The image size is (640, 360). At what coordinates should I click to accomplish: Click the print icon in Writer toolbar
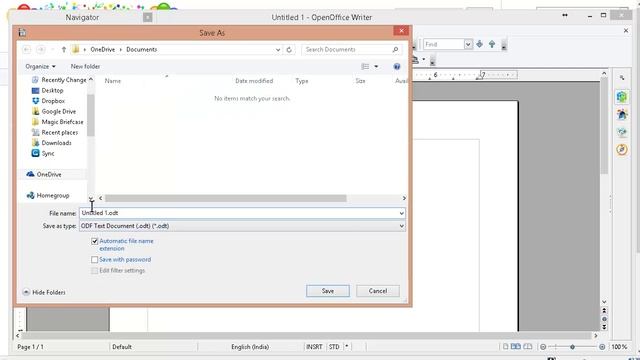pos(415,60)
